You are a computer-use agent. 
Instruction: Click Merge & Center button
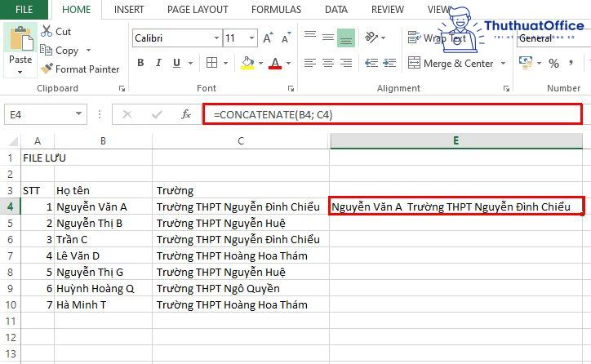pos(451,63)
